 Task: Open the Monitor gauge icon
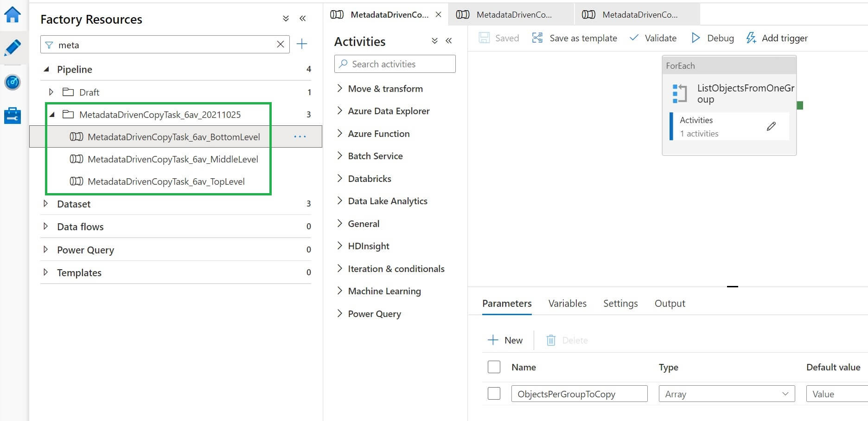coord(13,82)
